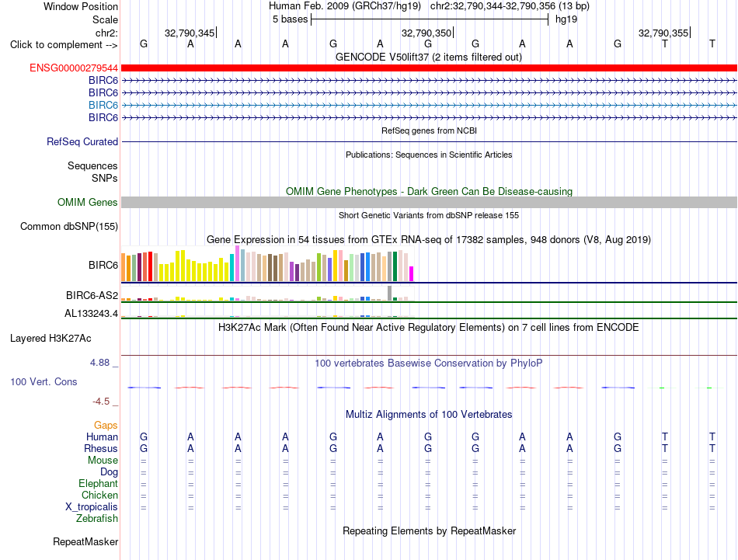Click chr2:32,790,344-32,790,356 position text

pyautogui.click(x=493, y=6)
